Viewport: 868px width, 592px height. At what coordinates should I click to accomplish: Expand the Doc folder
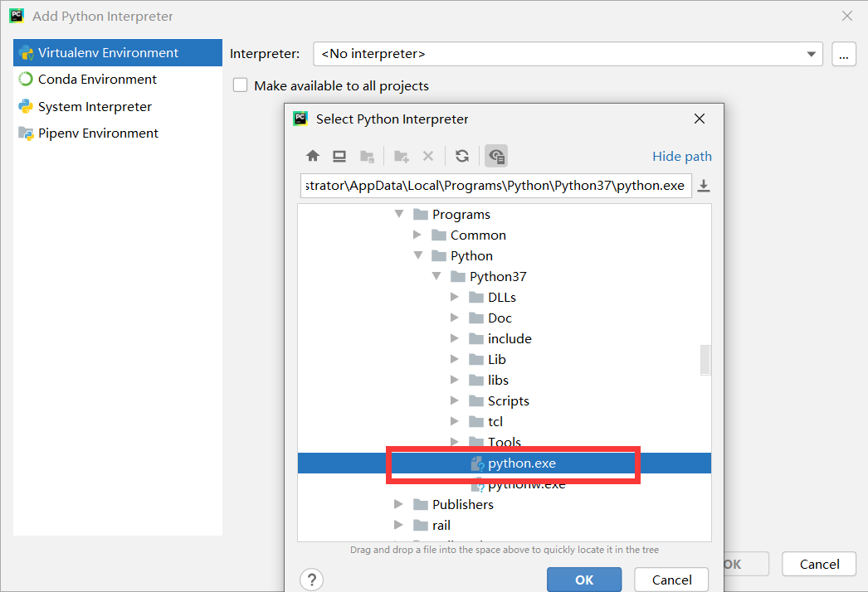pyautogui.click(x=455, y=318)
